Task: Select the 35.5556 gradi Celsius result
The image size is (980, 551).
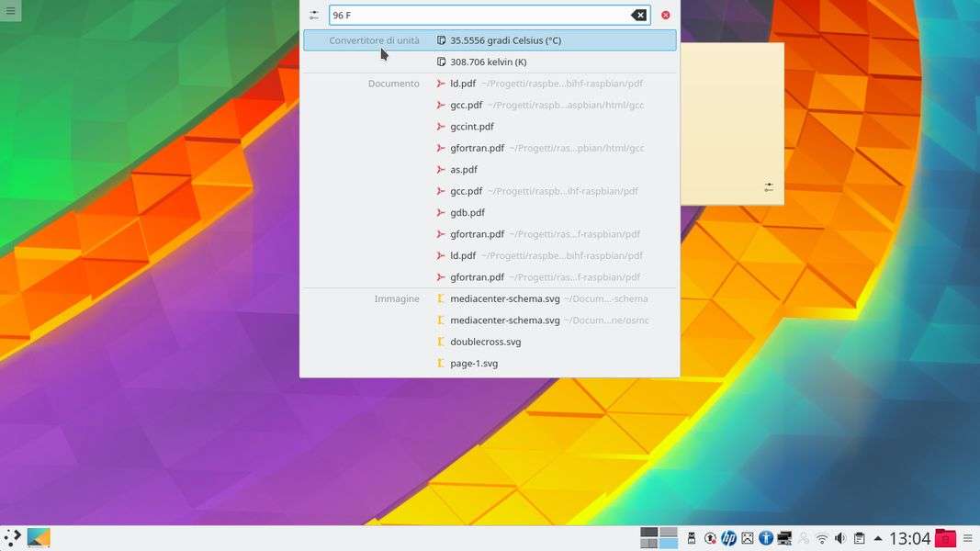Action: point(505,40)
